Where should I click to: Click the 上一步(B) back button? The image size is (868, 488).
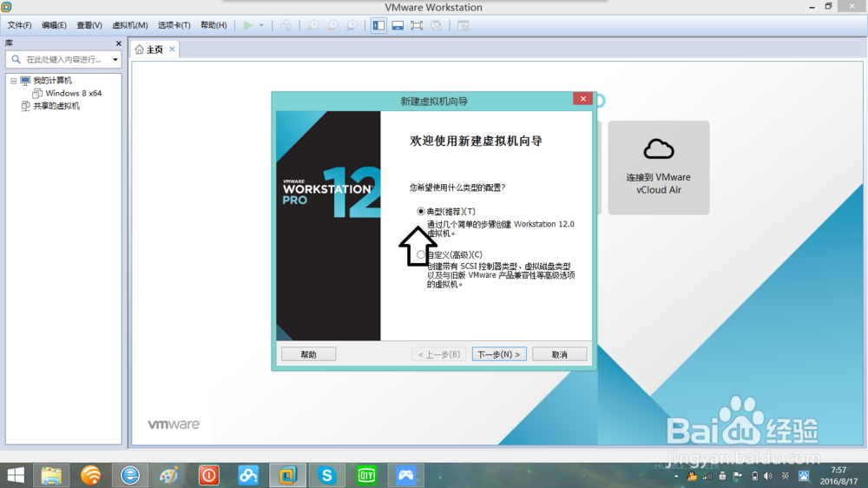439,354
